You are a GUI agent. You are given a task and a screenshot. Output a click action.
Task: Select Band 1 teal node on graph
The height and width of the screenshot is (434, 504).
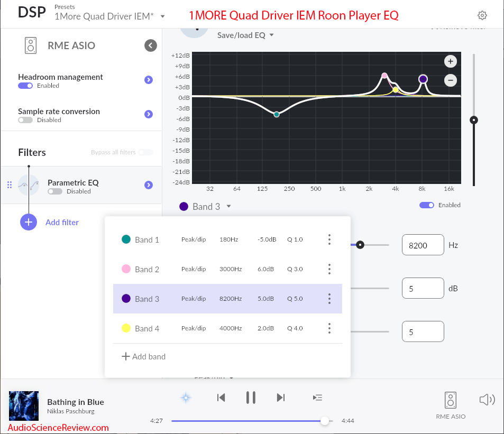click(x=277, y=114)
